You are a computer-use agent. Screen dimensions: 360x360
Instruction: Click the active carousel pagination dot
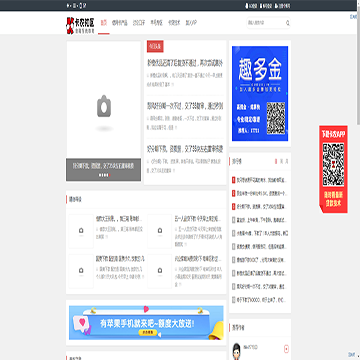pyautogui.click(x=110, y=175)
